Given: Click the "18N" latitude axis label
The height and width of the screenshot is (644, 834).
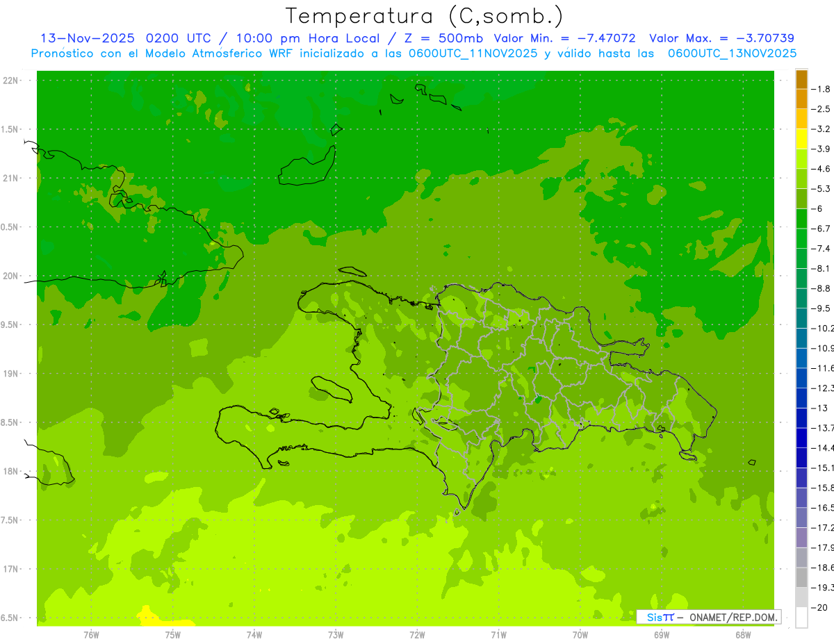Looking at the screenshot, I should coord(10,471).
